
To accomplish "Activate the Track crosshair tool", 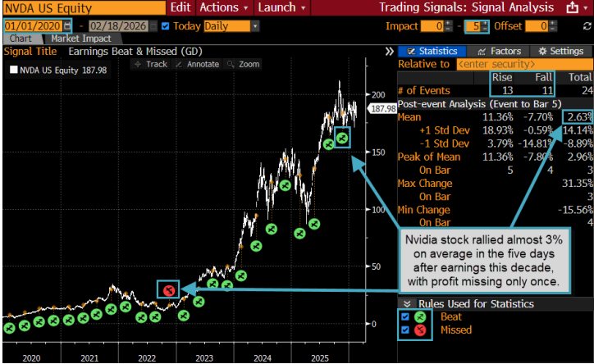I will pos(153,64).
